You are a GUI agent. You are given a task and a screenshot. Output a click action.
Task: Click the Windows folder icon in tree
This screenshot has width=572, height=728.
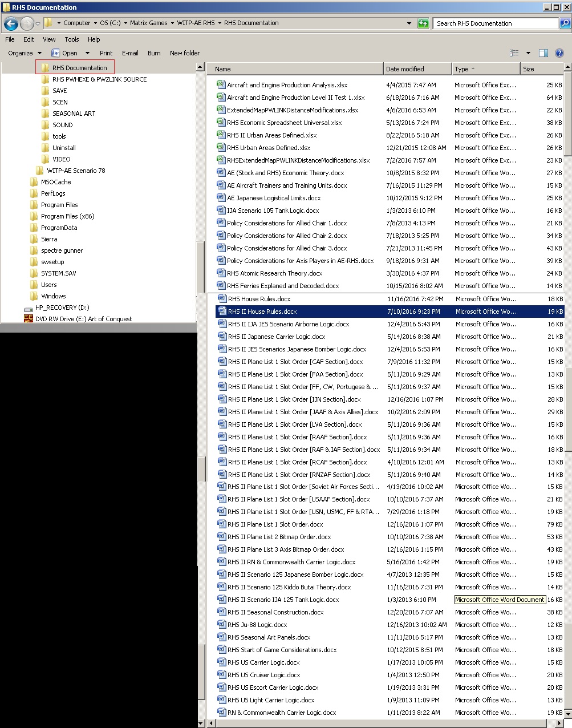pos(34,296)
